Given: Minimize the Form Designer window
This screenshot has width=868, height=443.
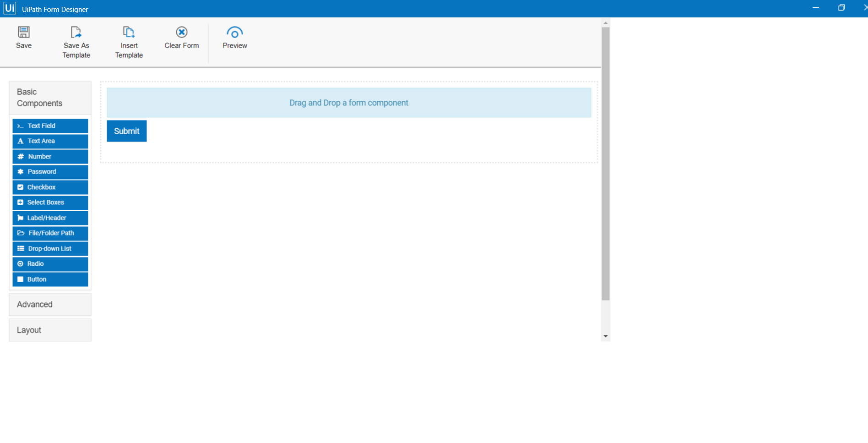Looking at the screenshot, I should click(816, 8).
